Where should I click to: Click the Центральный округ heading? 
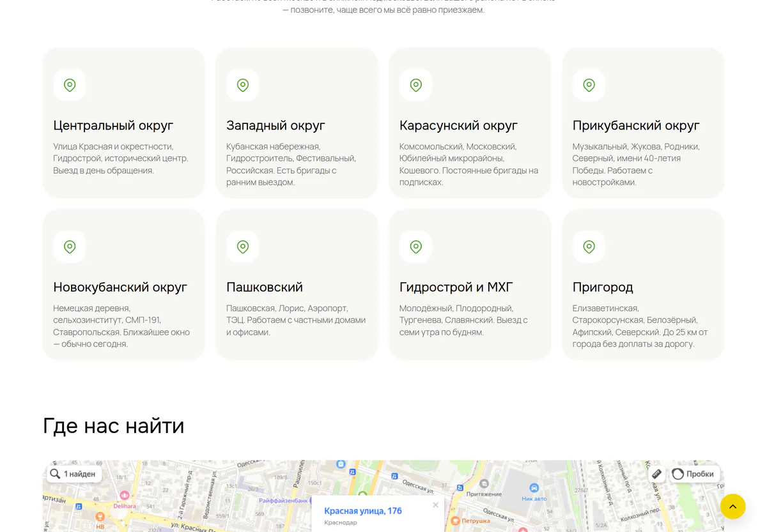coord(113,125)
